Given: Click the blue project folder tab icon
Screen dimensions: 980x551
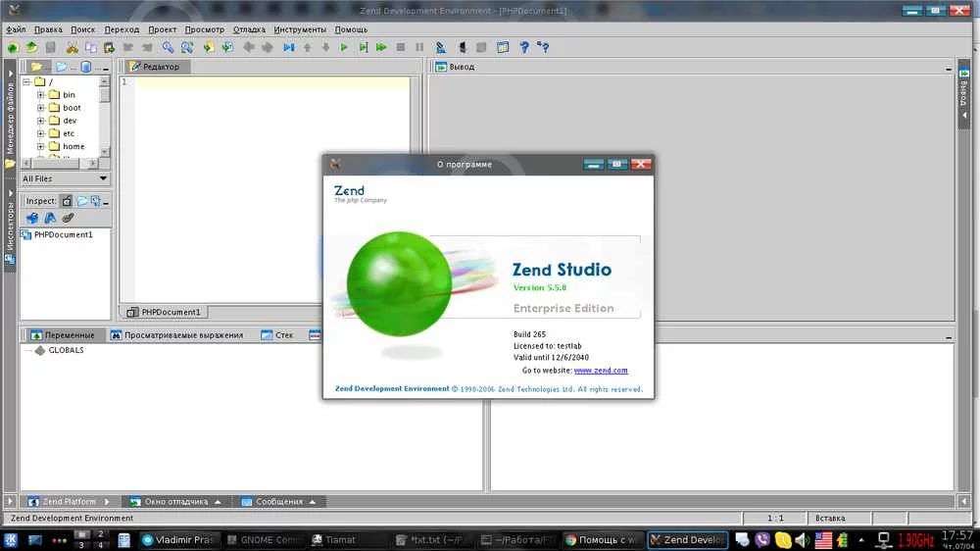Looking at the screenshot, I should (61, 67).
